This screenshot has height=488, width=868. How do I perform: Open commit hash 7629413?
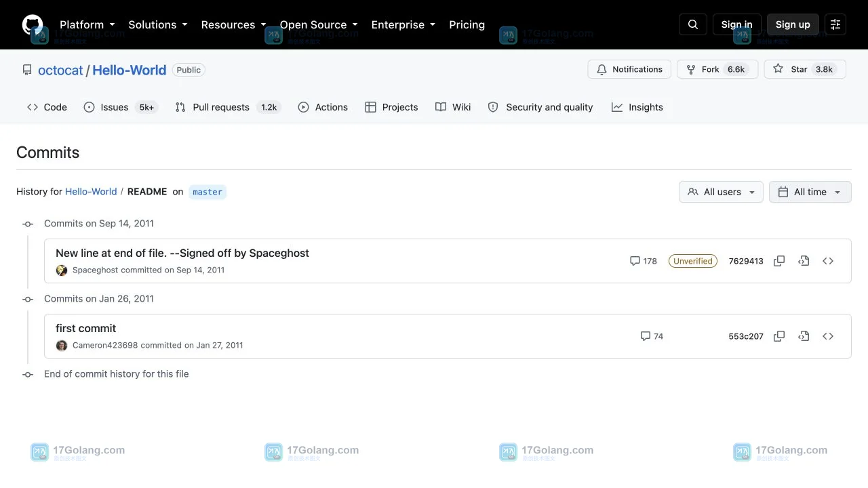746,261
